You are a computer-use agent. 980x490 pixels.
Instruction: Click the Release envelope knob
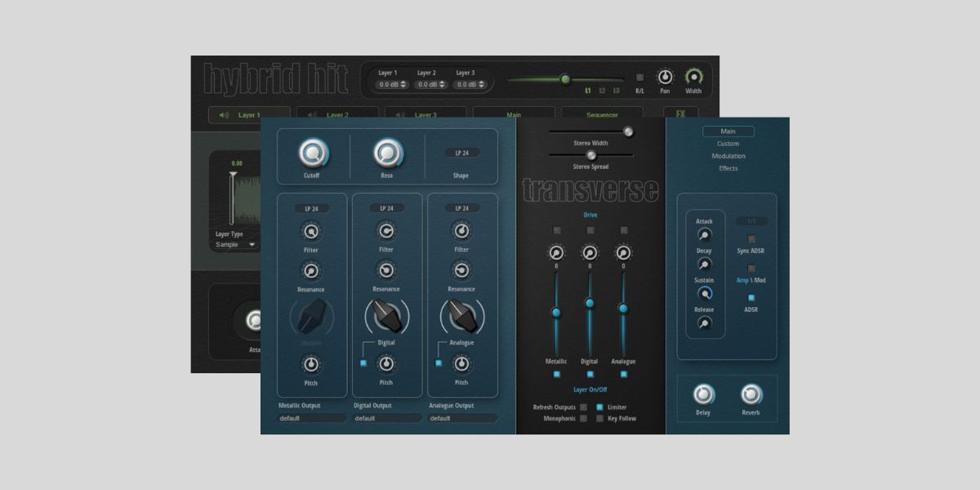[x=704, y=323]
